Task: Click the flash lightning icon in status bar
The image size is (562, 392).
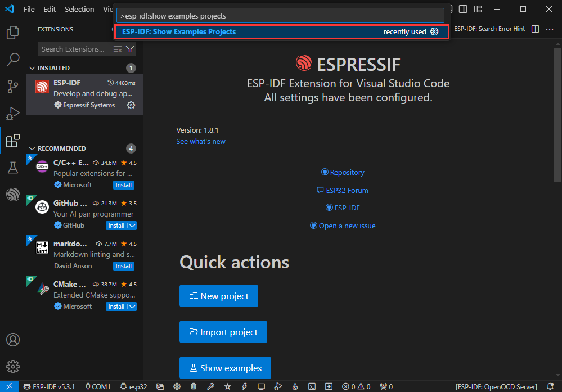Action: coord(244,386)
